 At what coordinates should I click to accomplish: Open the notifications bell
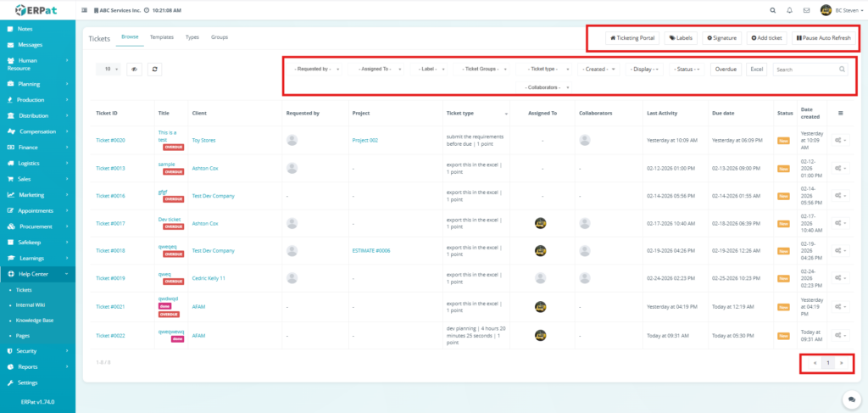click(789, 10)
